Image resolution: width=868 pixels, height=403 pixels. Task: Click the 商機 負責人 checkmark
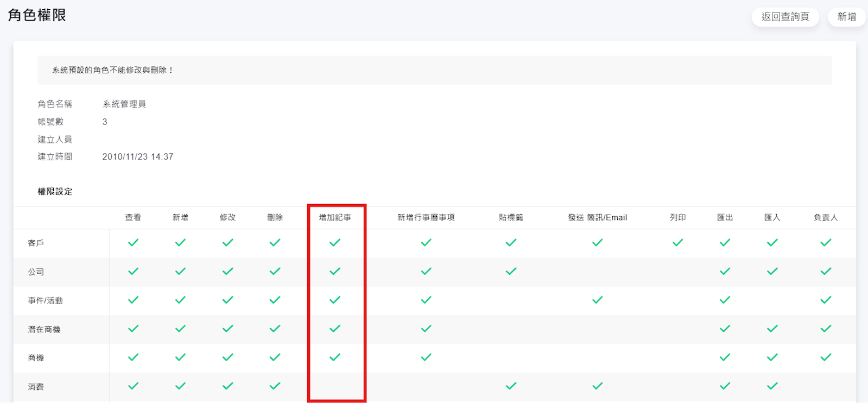tap(826, 357)
